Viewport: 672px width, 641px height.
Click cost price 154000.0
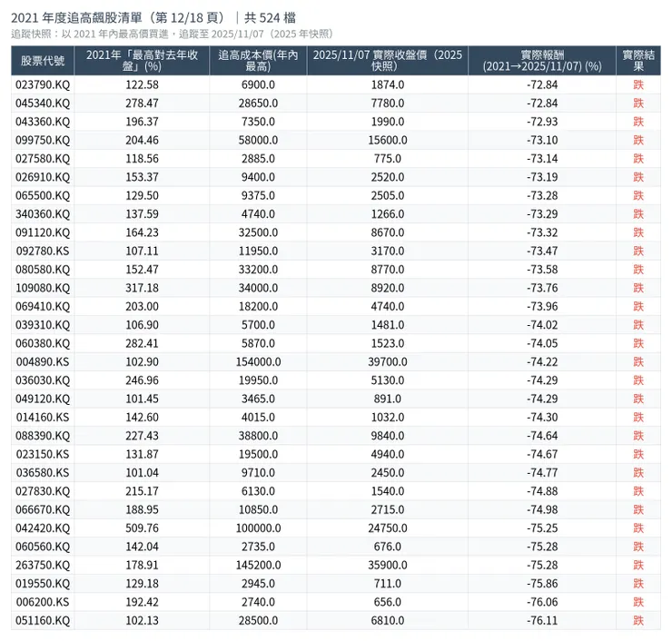[x=258, y=362]
